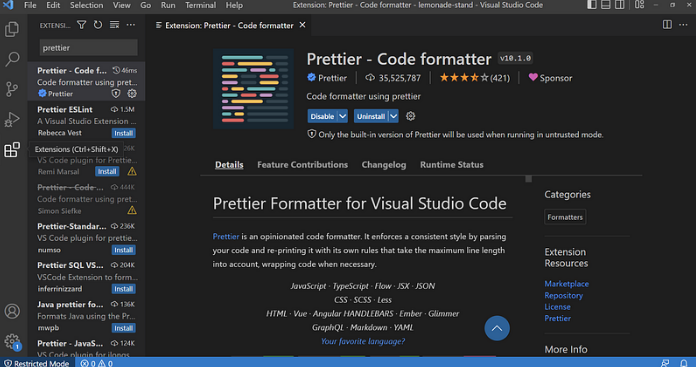Screen dimensions: 696x367
Task: Open the Go menu
Action: tap(146, 5)
